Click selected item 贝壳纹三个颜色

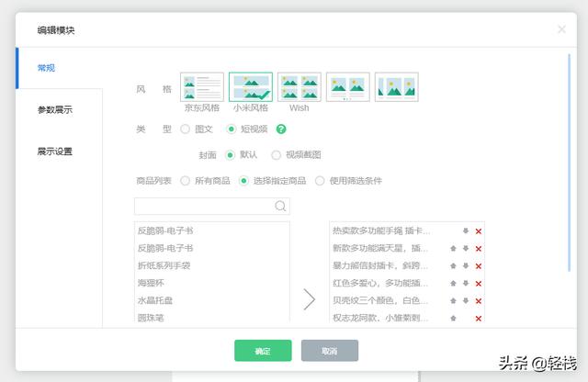[379, 300]
